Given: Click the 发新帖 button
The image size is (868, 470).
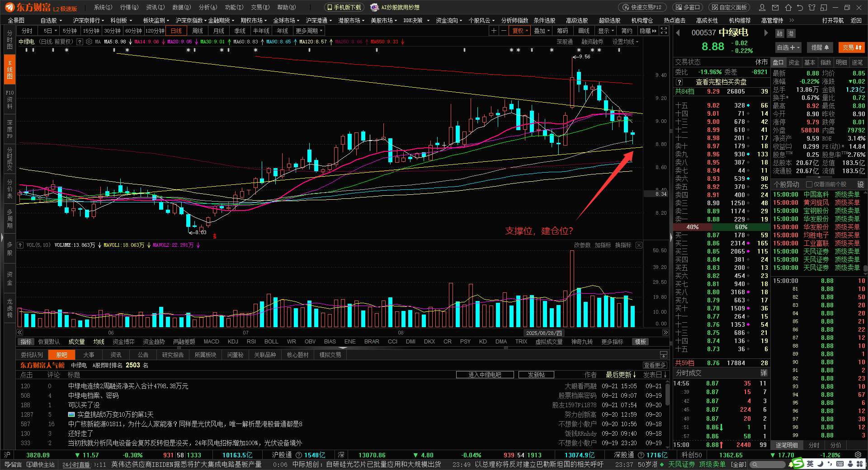Looking at the screenshot, I should pos(536,375).
